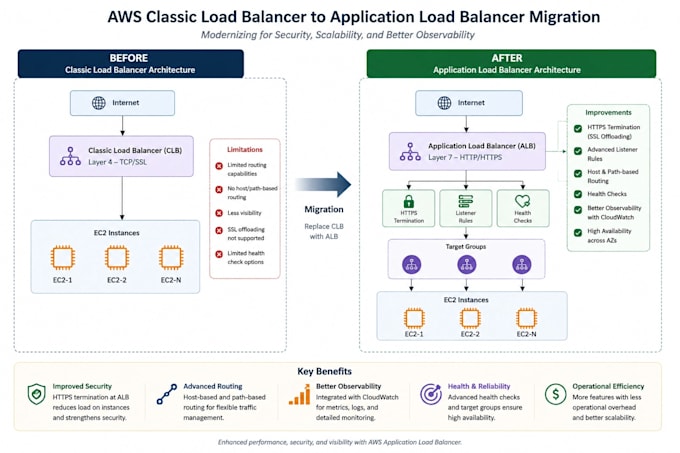Click the EC2-N chip icon in AFTER panel
The width and height of the screenshot is (680, 453).
[526, 318]
